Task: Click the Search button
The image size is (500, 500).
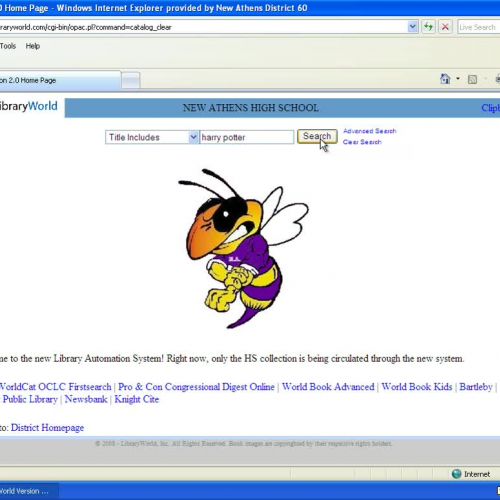Action: [317, 136]
